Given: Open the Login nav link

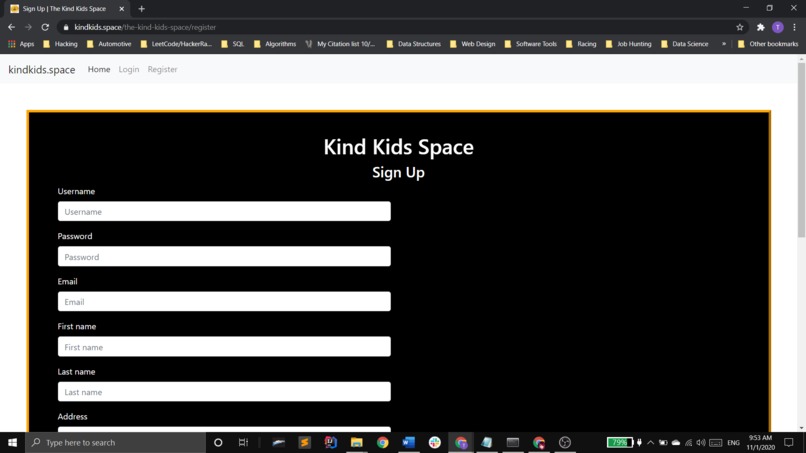Looking at the screenshot, I should coord(129,69).
